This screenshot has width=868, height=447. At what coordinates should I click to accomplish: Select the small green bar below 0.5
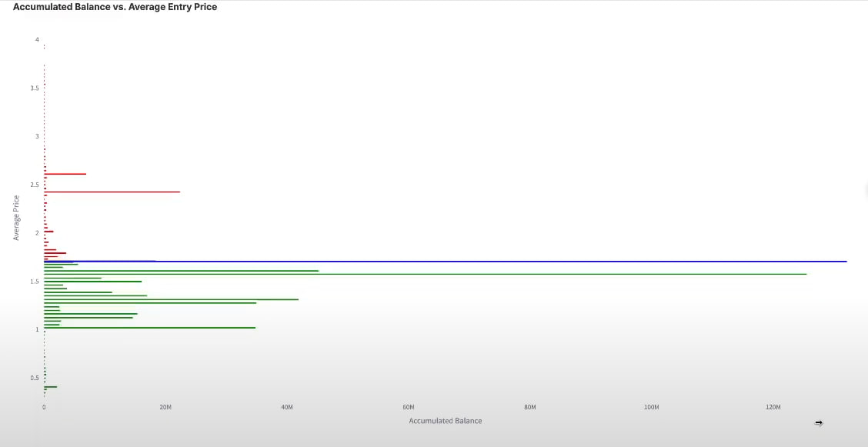pos(51,387)
